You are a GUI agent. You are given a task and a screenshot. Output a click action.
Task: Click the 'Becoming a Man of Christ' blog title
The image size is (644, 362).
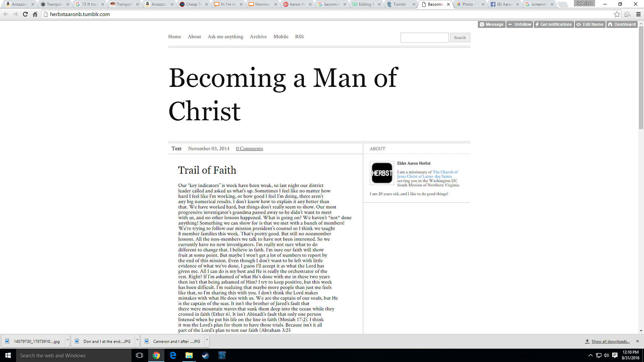tap(283, 94)
